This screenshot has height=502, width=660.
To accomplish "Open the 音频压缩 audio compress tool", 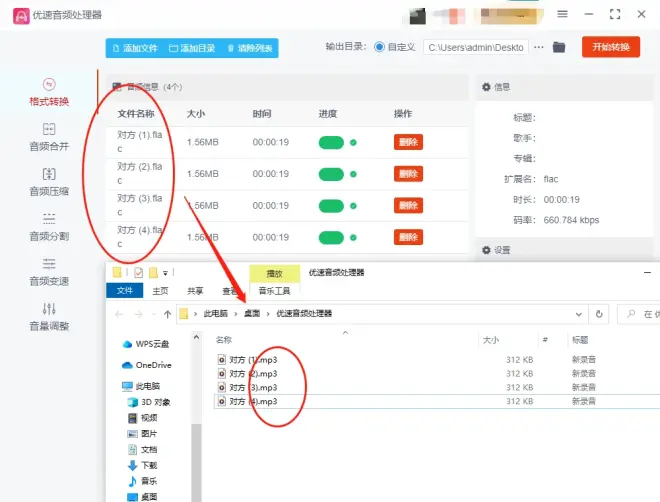I will [49, 182].
